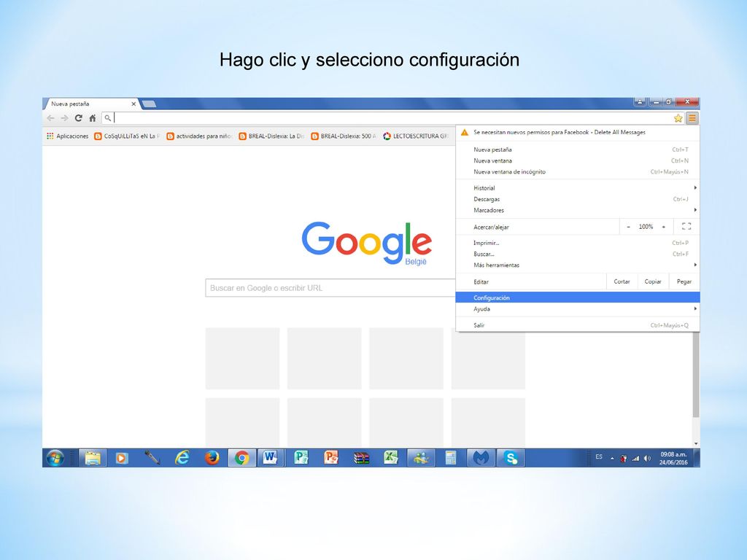Open Skype from the taskbar
The image size is (747, 560).
click(x=511, y=458)
